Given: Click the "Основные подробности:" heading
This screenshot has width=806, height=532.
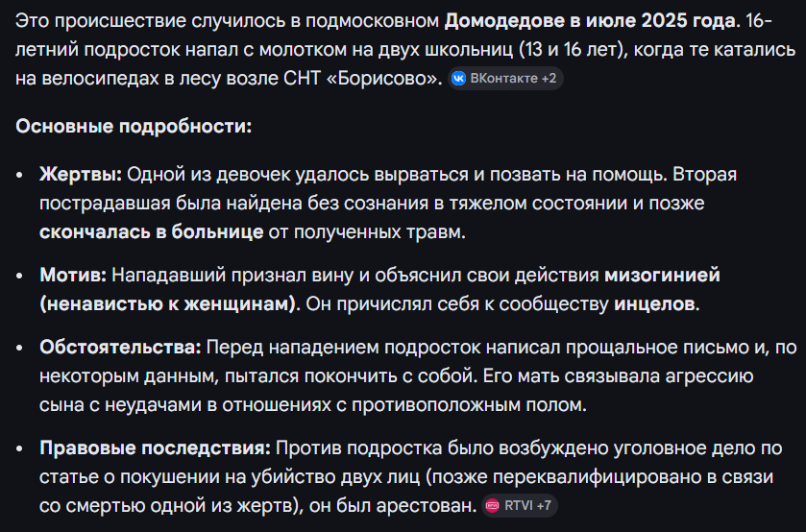Looking at the screenshot, I should point(134,127).
